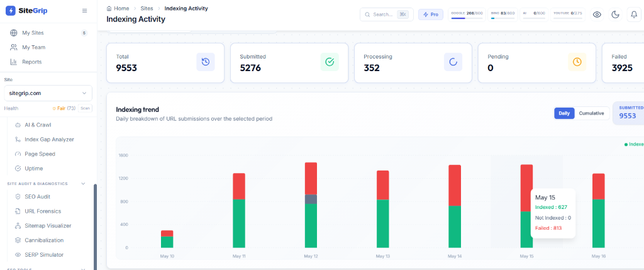Click the May 14 chart bar

click(x=455, y=206)
